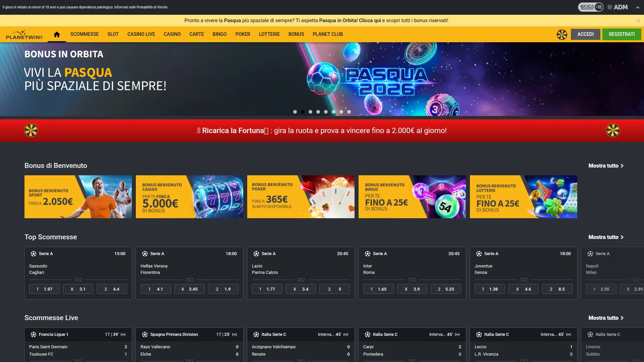
Task: Collapse the top info bar with the chevron
Action: coord(638,7)
